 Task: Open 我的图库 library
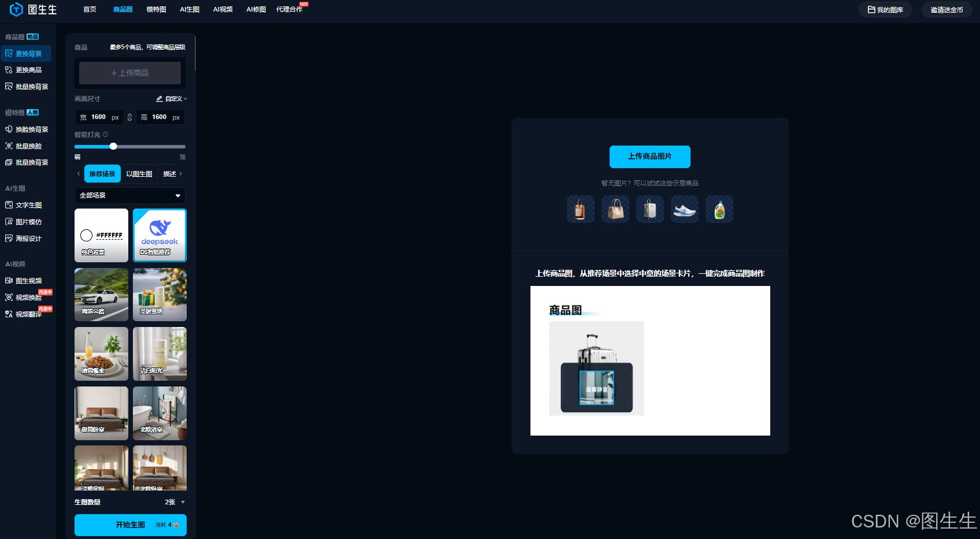click(885, 10)
